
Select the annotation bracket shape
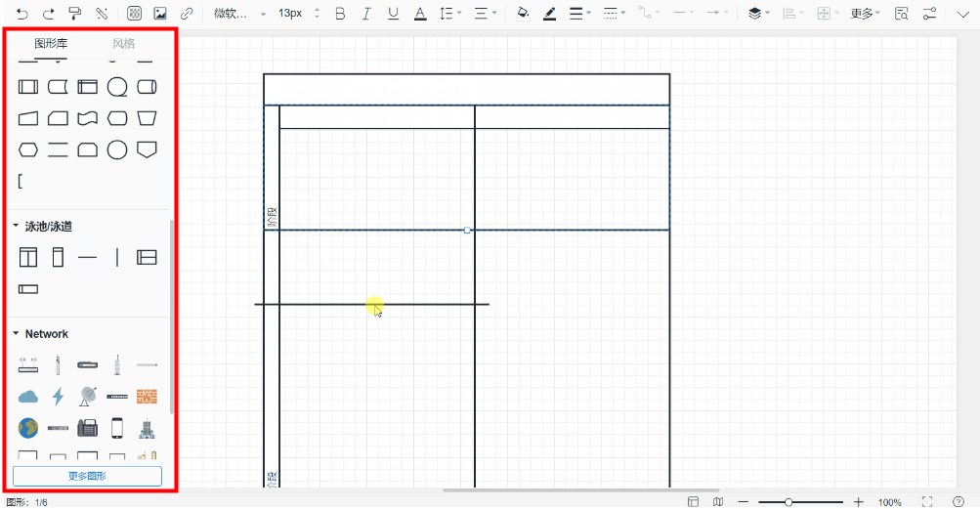pyautogui.click(x=20, y=182)
